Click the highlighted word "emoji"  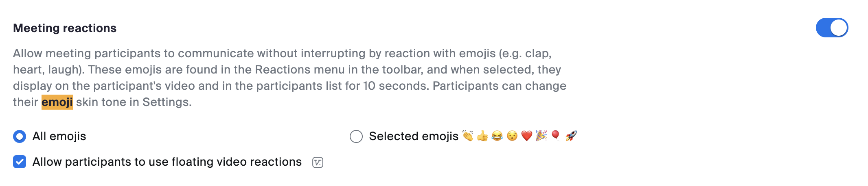click(x=57, y=102)
